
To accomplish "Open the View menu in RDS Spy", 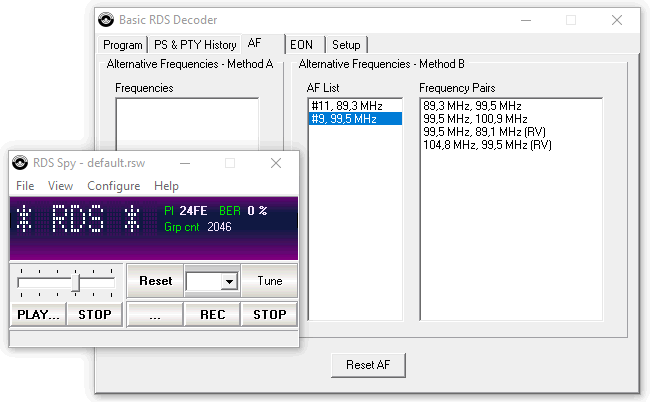I will click(60, 186).
